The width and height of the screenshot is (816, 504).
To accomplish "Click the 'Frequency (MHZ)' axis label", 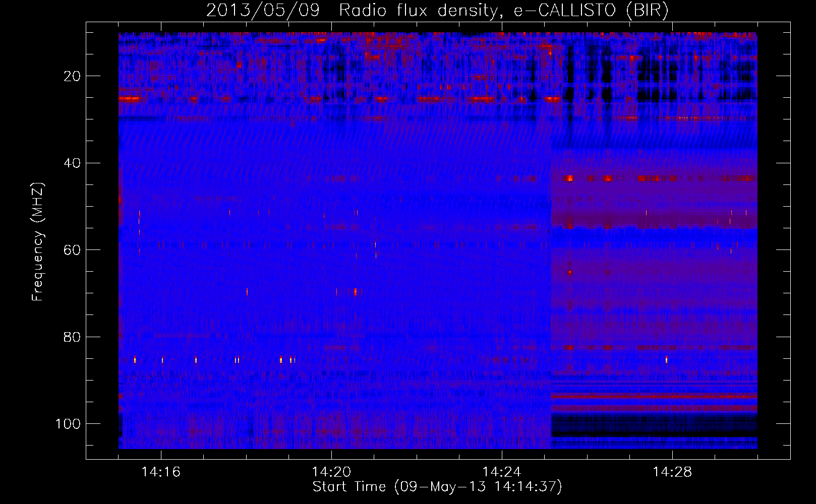I will click(38, 242).
